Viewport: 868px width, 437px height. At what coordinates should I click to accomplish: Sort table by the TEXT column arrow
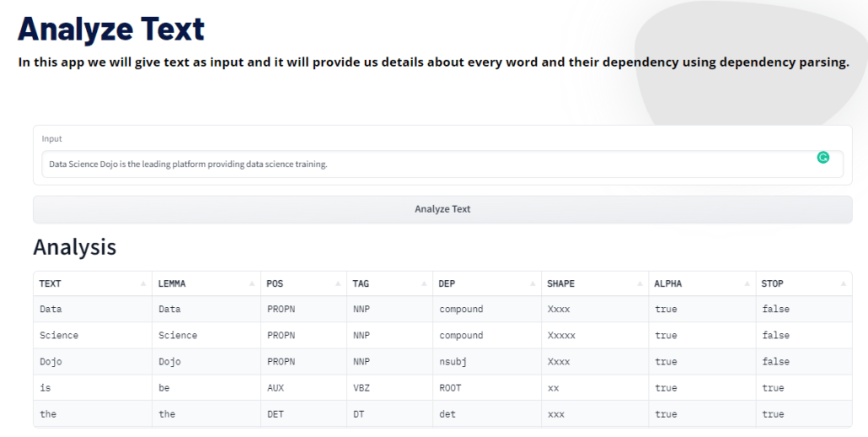pyautogui.click(x=143, y=284)
